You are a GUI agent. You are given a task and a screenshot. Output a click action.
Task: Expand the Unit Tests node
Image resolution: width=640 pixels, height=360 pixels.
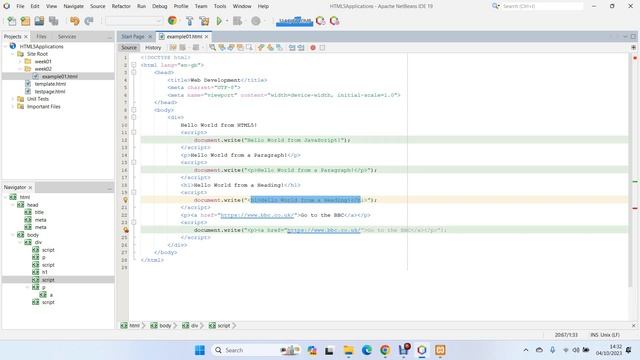[13, 99]
